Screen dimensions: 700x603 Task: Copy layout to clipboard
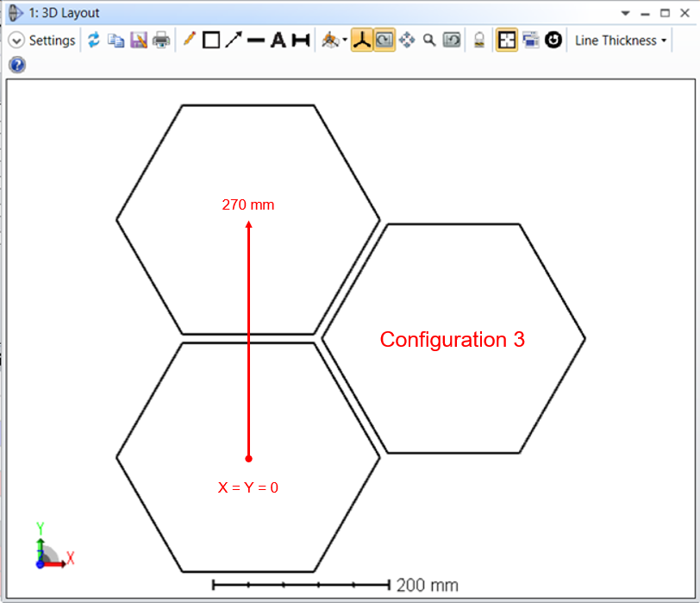(116, 41)
